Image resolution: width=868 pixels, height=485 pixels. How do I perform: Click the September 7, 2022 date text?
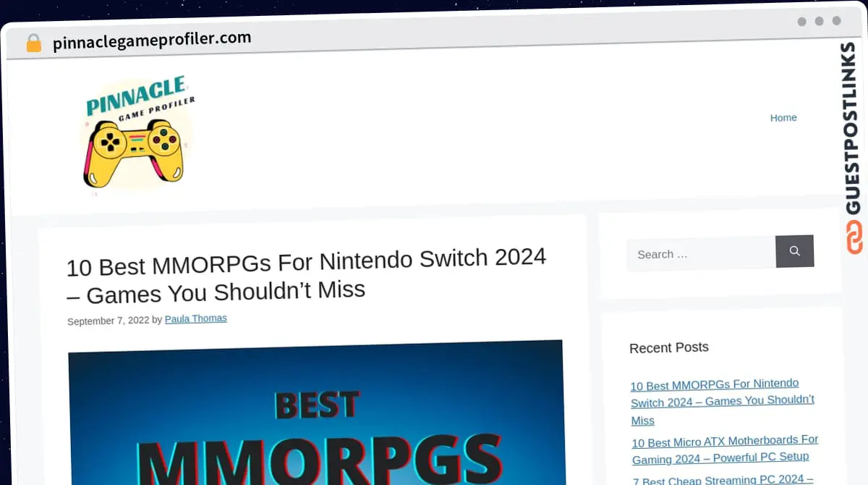[109, 321]
